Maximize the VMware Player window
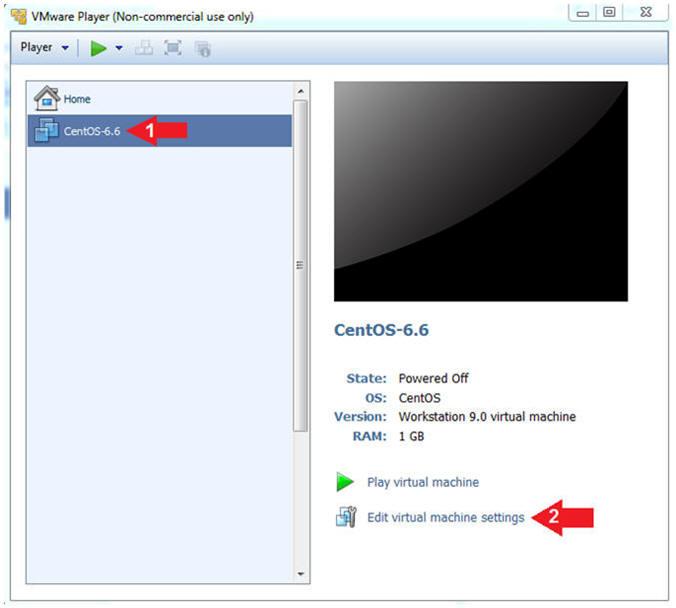Viewport: 676px width, 608px height. (609, 12)
